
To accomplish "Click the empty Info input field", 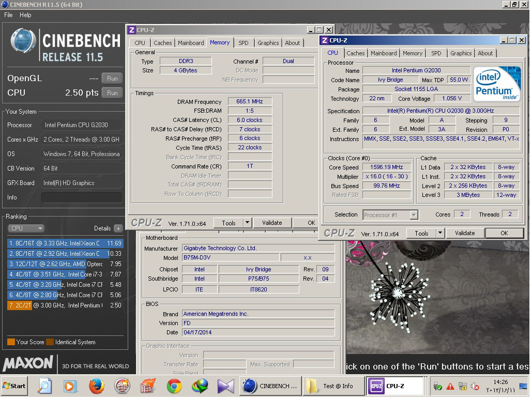I will pyautogui.click(x=82, y=197).
